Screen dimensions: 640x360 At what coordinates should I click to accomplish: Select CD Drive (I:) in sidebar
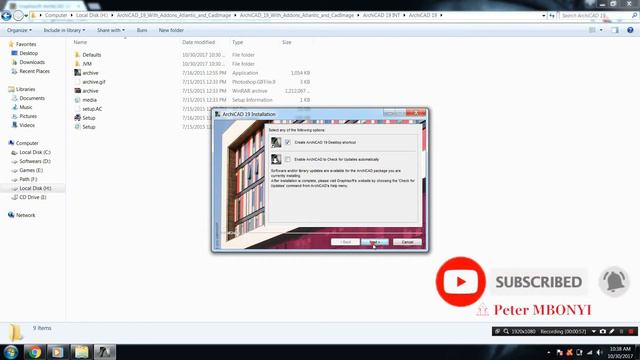(x=33, y=197)
